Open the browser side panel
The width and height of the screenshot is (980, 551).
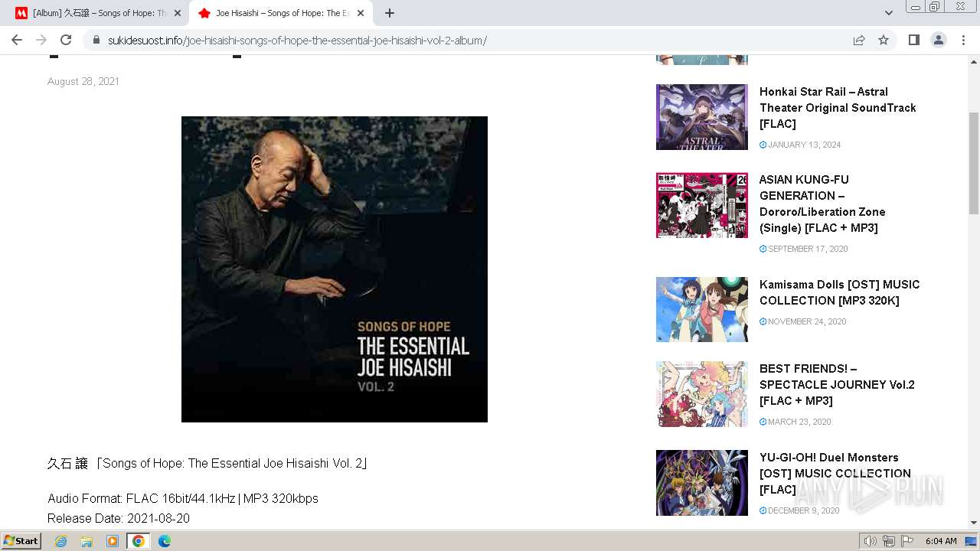[913, 40]
